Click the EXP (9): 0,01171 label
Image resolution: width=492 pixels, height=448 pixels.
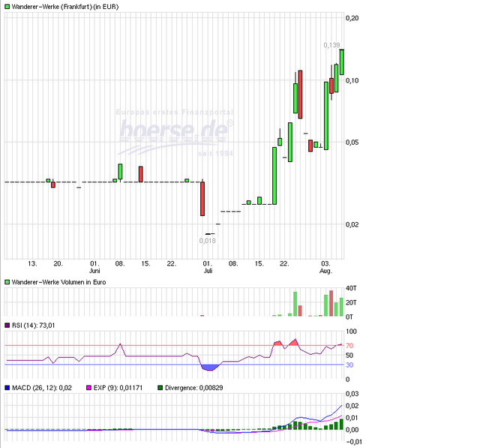click(x=118, y=388)
